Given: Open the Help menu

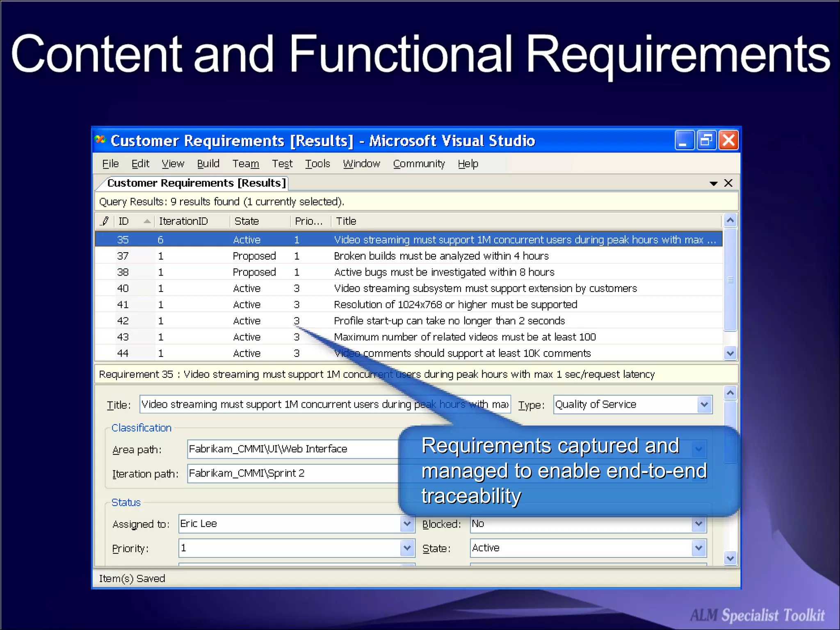Looking at the screenshot, I should (468, 164).
